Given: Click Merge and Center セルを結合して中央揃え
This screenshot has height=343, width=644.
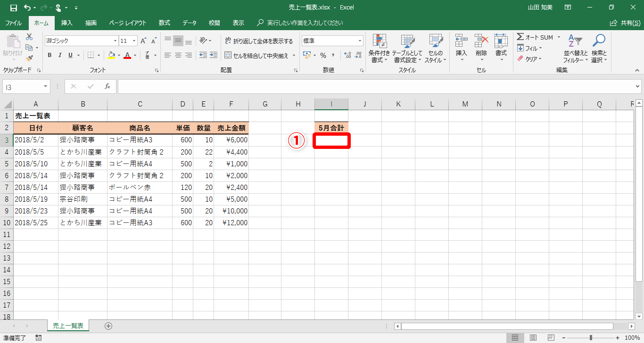Looking at the screenshot, I should (x=257, y=55).
